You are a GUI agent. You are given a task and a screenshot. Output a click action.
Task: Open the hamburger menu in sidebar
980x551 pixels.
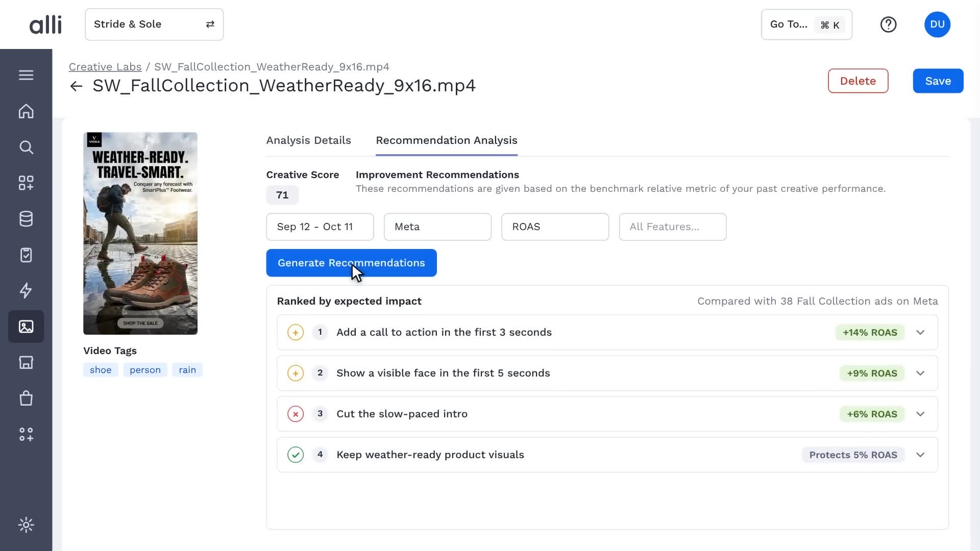click(x=26, y=75)
